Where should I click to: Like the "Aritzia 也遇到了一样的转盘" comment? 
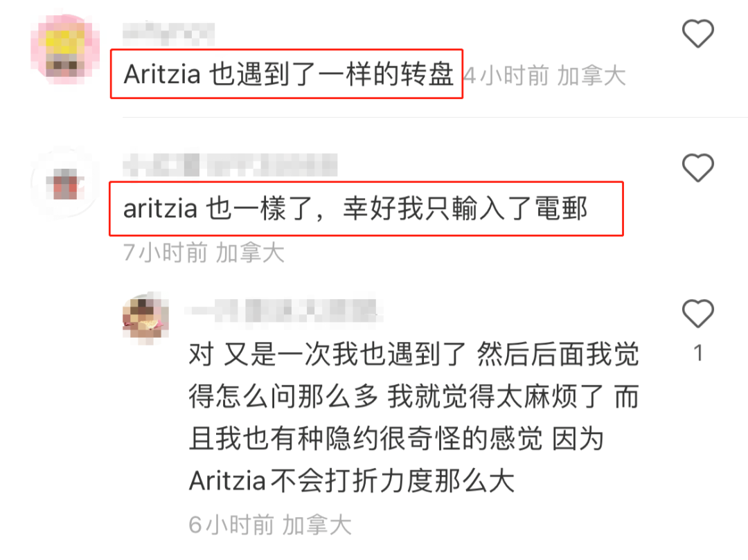tap(698, 33)
